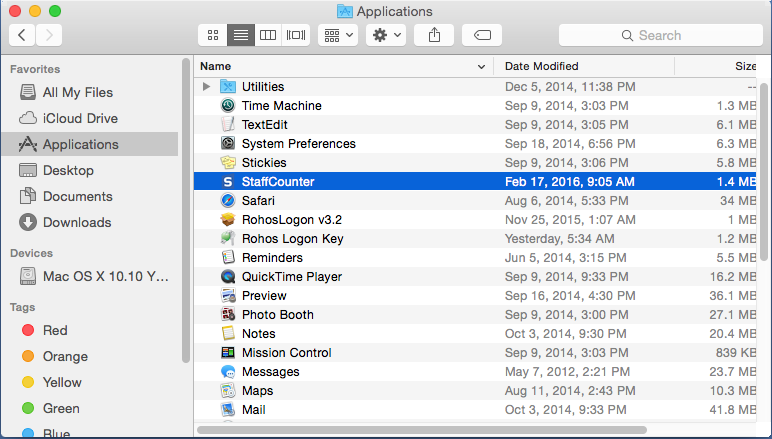Viewport: 772px width, 439px height.
Task: Click the Share toolbar button
Action: point(434,35)
